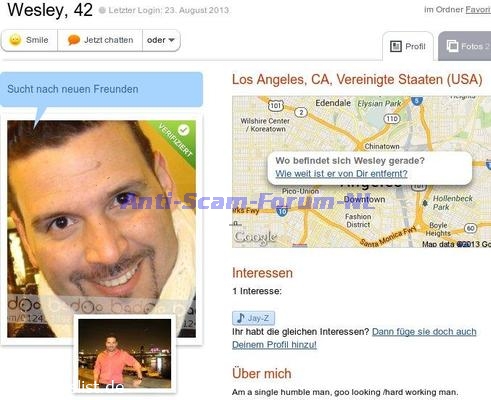The width and height of the screenshot is (491, 400).
Task: Send a Smile to Wesley
Action: [x=30, y=40]
